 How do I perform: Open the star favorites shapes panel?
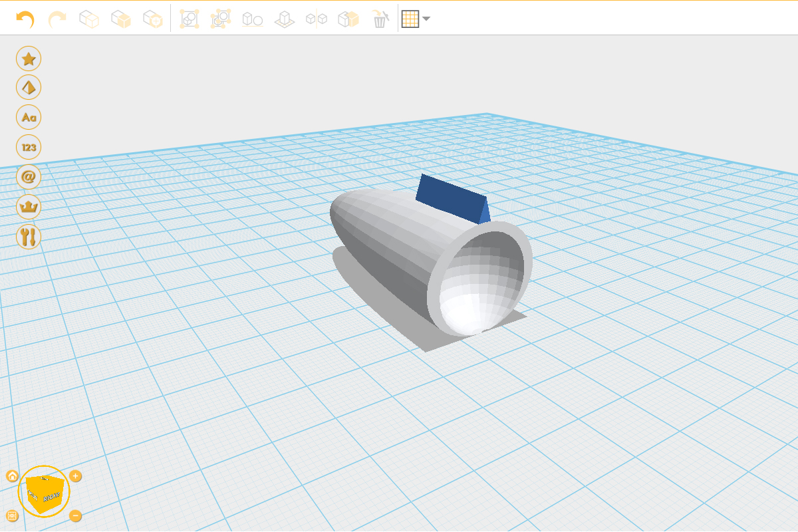click(29, 59)
